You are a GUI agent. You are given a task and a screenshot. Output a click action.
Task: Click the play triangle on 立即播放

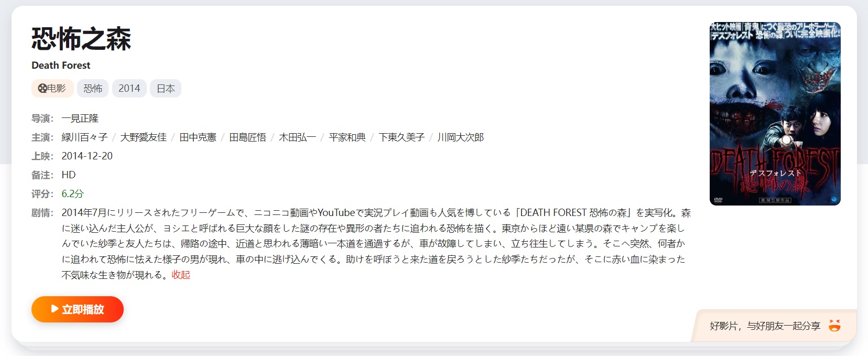tap(55, 309)
